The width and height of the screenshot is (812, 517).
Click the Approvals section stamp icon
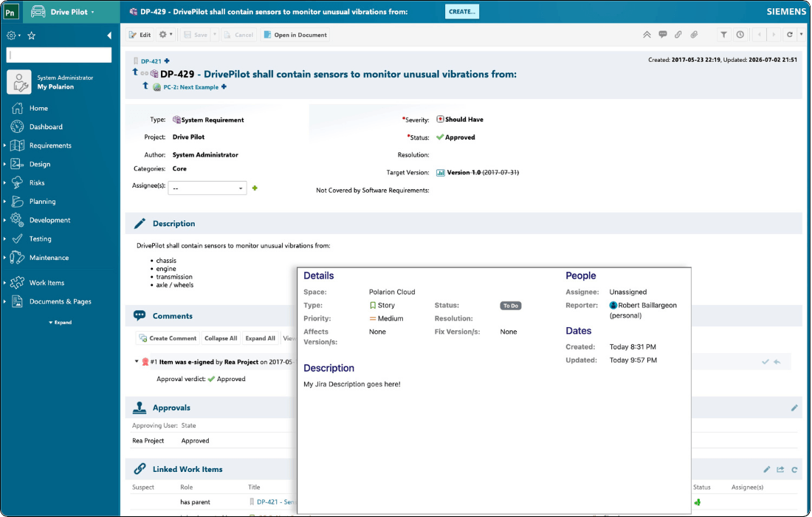(140, 408)
